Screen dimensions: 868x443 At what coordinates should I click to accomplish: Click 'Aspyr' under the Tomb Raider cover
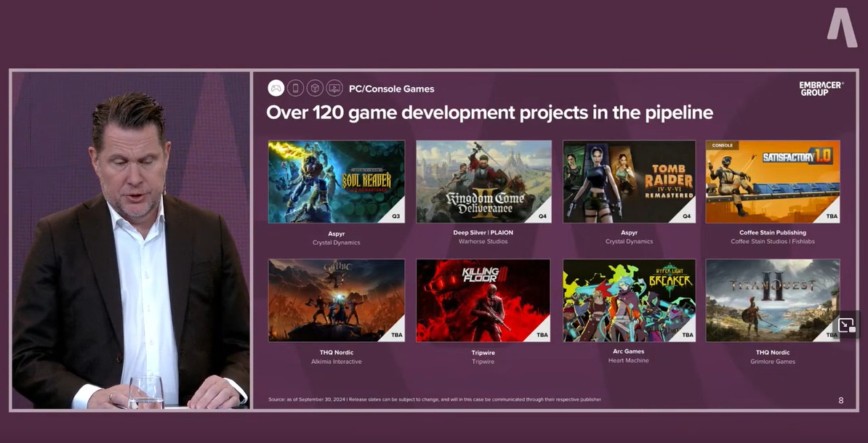[629, 233]
